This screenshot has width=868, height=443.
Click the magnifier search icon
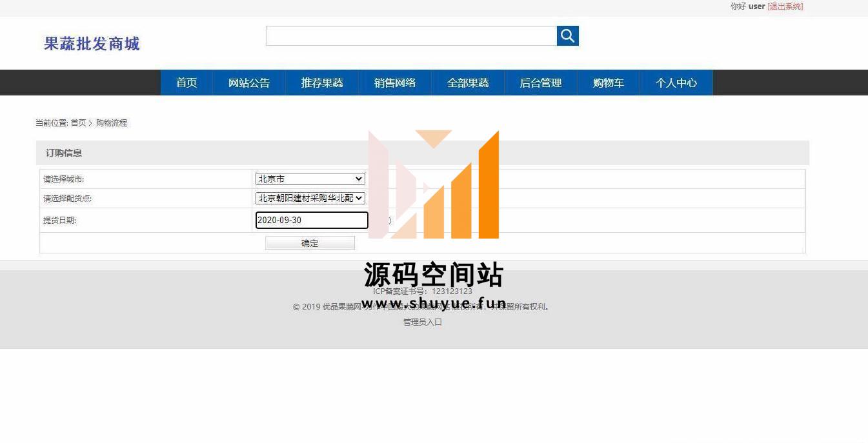tap(567, 36)
